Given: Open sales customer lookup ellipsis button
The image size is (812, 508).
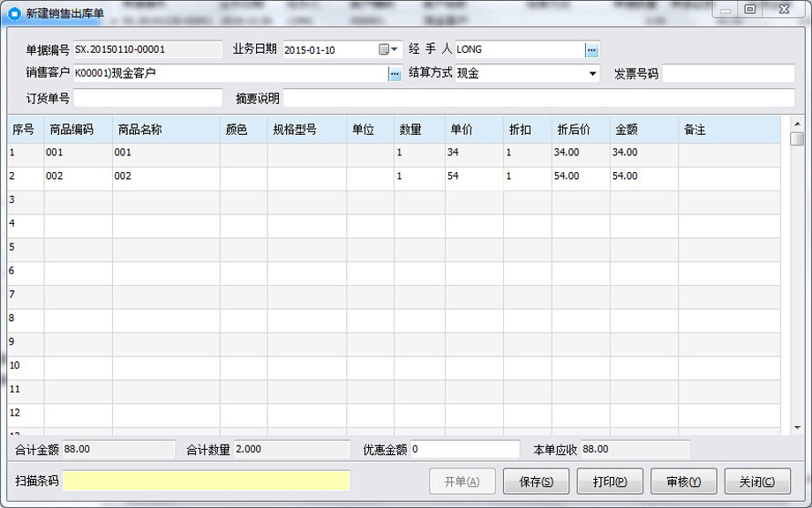Looking at the screenshot, I should (x=395, y=74).
